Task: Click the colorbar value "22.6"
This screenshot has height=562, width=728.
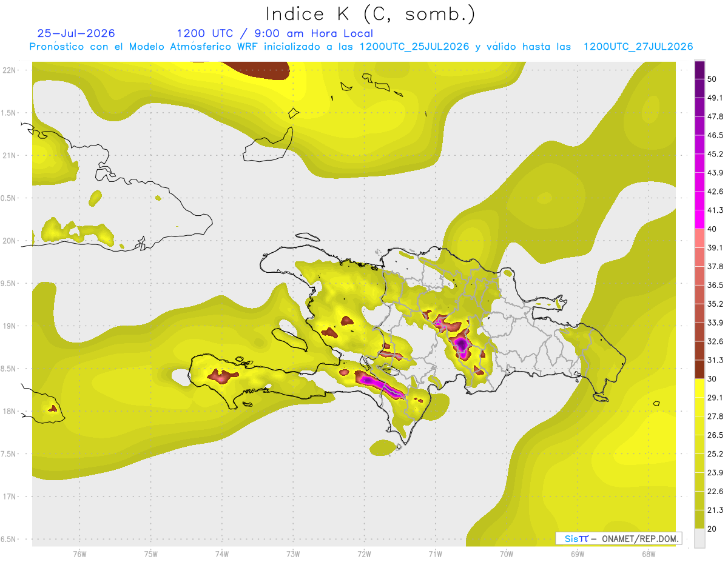Action: tap(715, 491)
